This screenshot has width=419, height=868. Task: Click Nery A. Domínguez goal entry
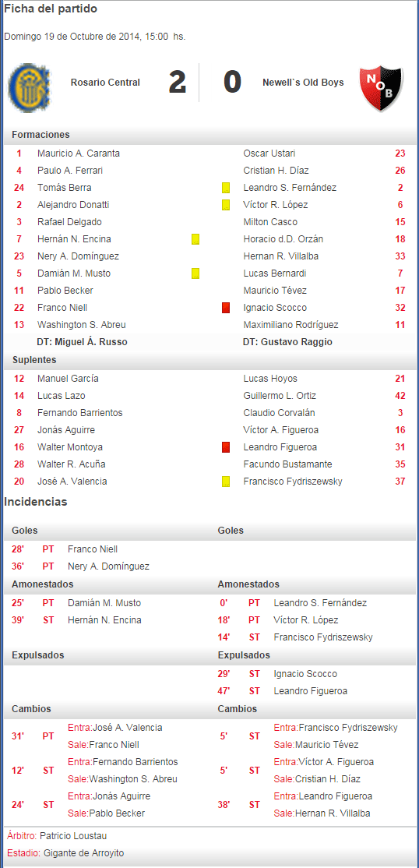point(108,566)
